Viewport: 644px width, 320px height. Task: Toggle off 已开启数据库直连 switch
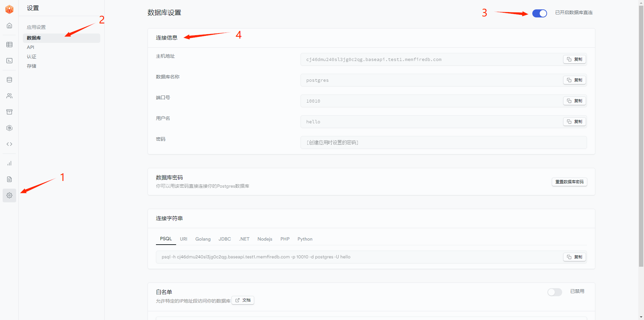tap(539, 13)
